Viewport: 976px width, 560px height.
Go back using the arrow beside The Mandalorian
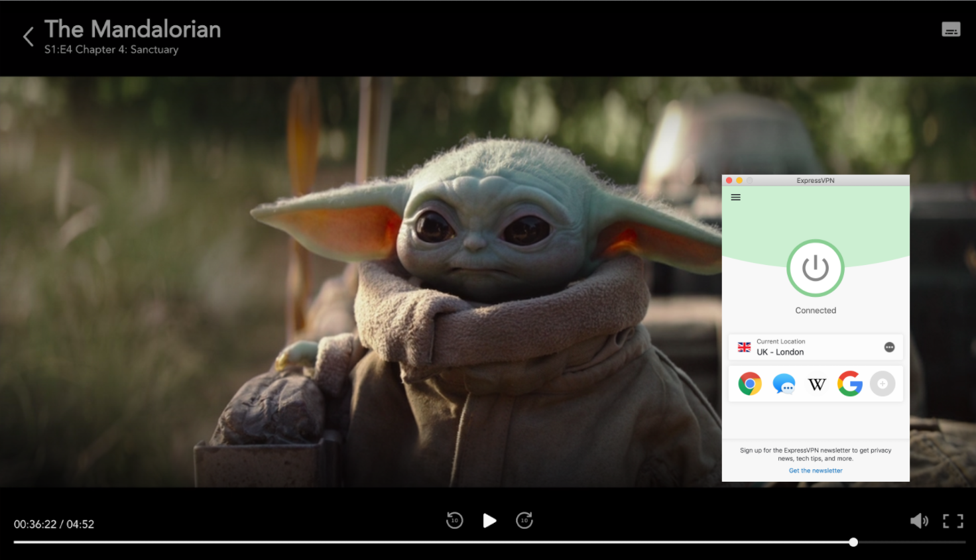29,36
